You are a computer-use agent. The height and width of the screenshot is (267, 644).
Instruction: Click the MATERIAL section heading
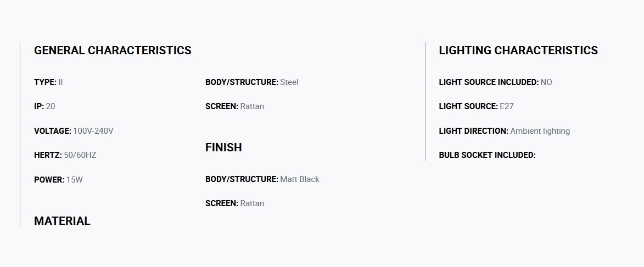pyautogui.click(x=62, y=220)
